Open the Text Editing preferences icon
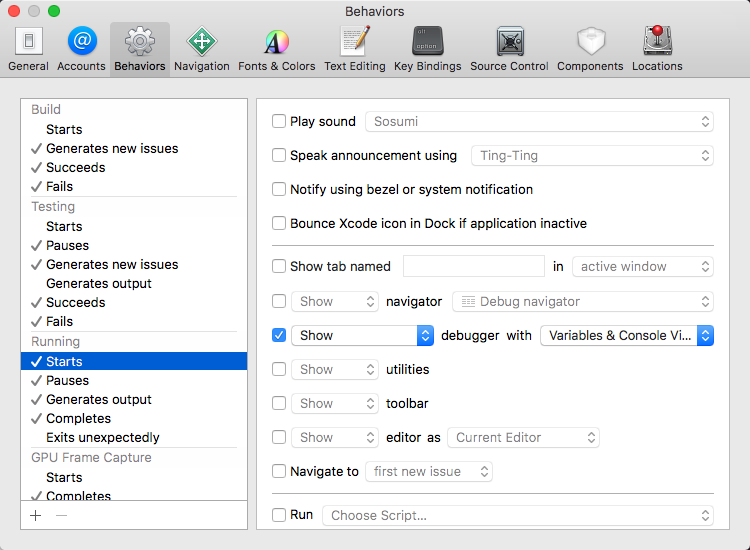The image size is (750, 550). [354, 41]
